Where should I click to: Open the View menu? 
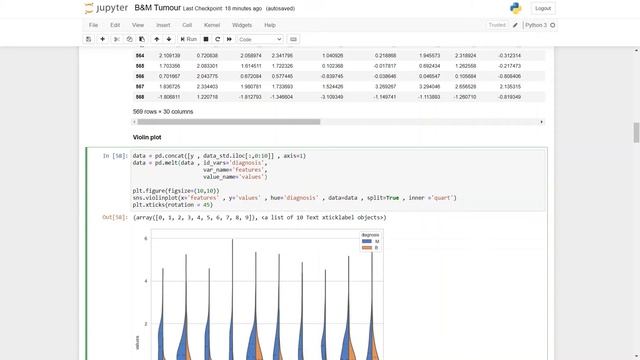click(x=138, y=25)
